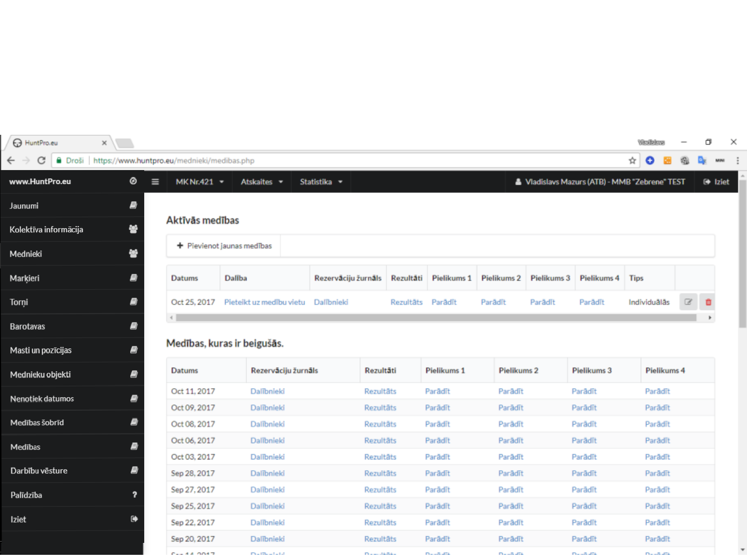747x560 pixels.
Task: Open Medības šobrīd in sidebar
Action: tap(73, 423)
